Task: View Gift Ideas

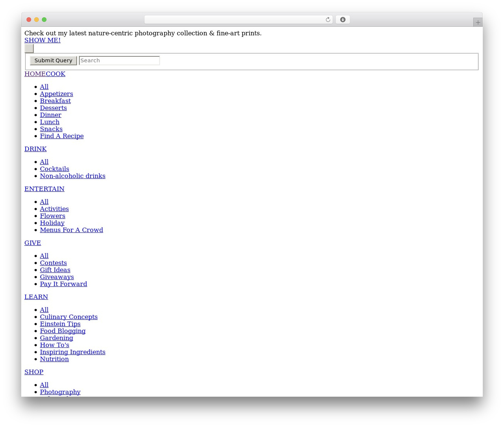Action: [x=55, y=270]
